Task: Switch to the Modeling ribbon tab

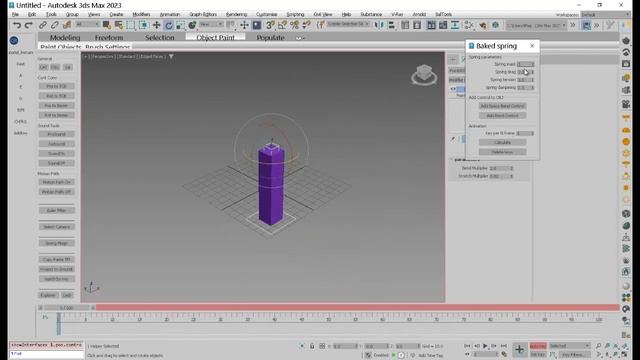Action: pos(65,38)
